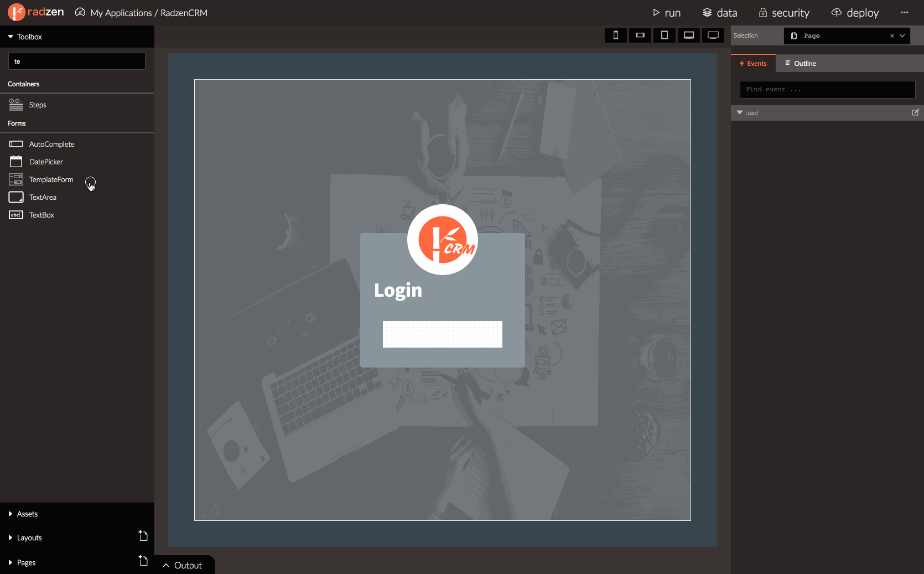Switch preview to tablet portrait view
924x574 pixels.
[x=664, y=35]
